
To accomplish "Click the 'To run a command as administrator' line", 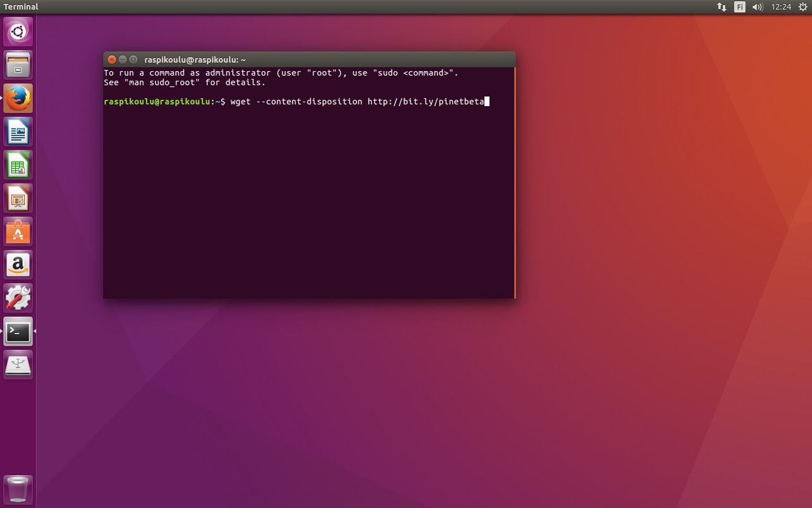I will [x=281, y=73].
